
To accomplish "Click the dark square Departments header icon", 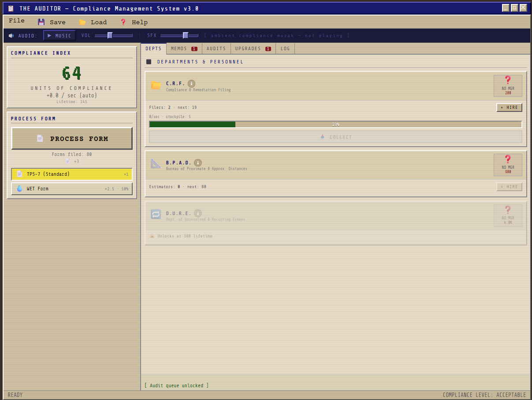I will (x=149, y=62).
